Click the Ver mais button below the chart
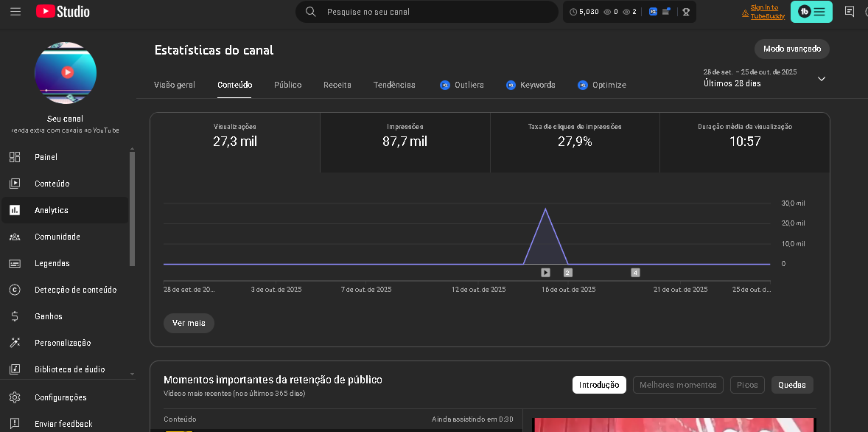 click(x=189, y=323)
